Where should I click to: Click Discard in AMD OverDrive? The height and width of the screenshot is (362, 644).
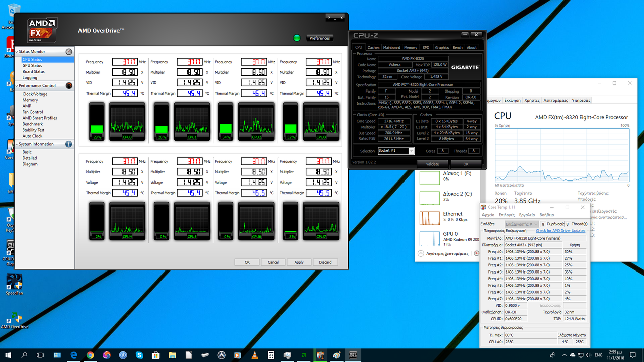[325, 262]
